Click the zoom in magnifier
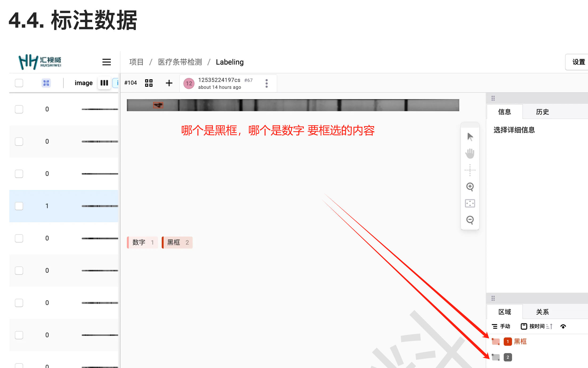This screenshot has height=368, width=588. coord(470,187)
